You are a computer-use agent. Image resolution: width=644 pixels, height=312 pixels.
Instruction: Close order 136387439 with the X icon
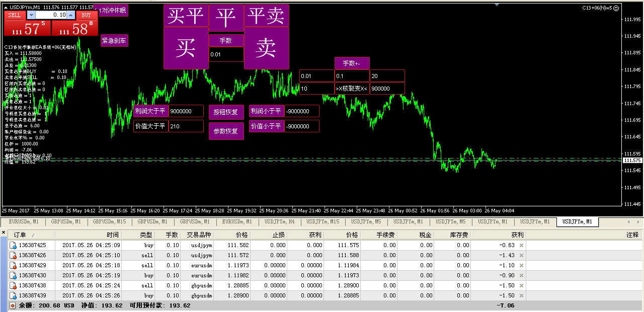pyautogui.click(x=521, y=295)
